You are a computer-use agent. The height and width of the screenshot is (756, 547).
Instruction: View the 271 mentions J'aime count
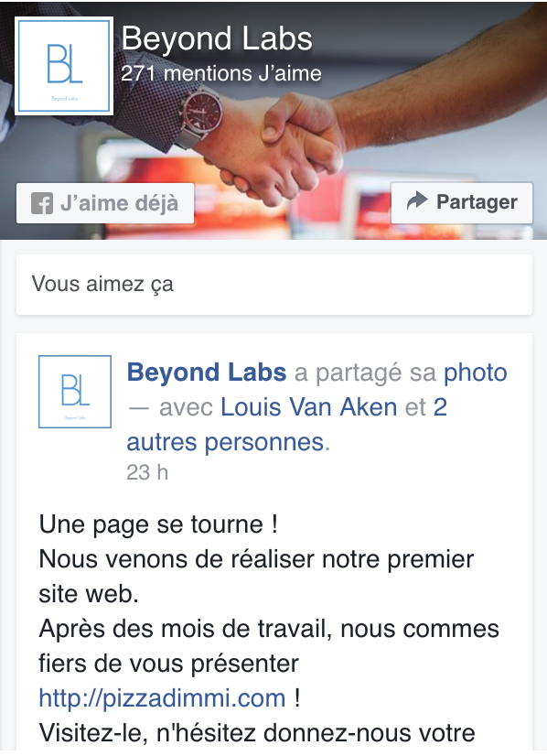(x=221, y=74)
